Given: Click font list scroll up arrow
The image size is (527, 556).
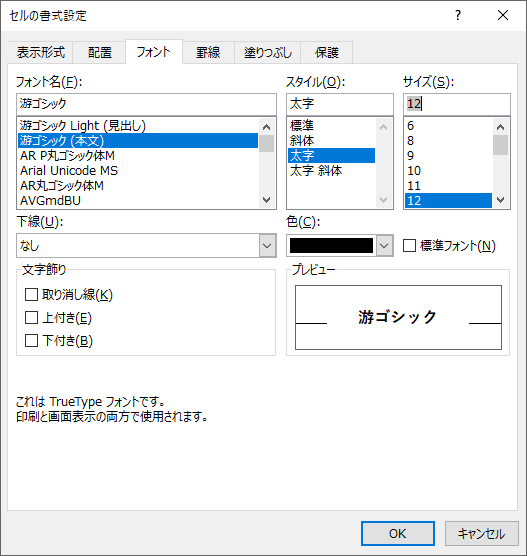Looking at the screenshot, I should (x=266, y=127).
